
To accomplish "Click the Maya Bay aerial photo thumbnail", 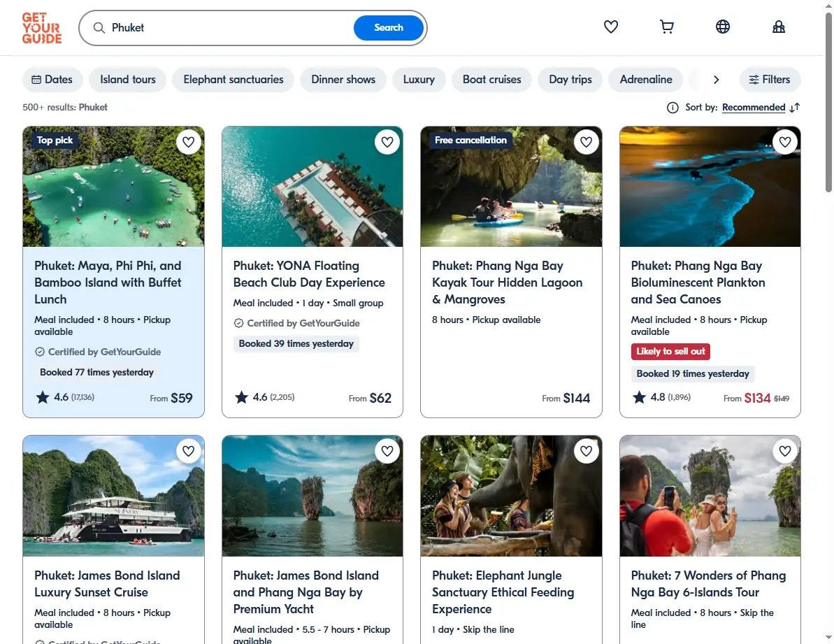I will (x=113, y=187).
